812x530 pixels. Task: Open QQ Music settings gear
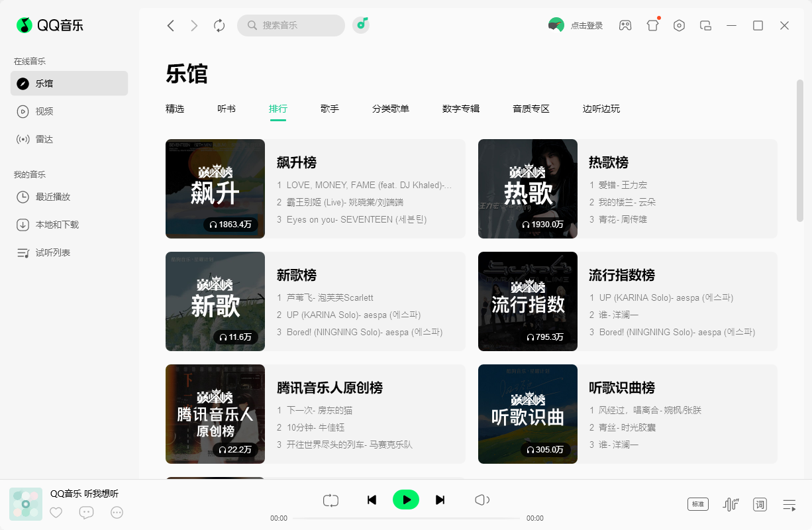[x=679, y=25]
